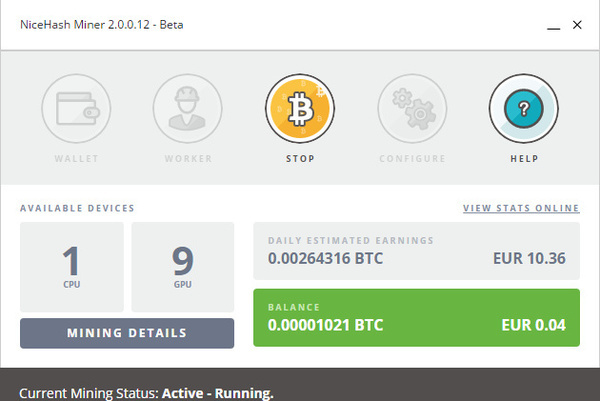600x401 pixels.
Task: Click the Active - Running status text
Action: 218,393
